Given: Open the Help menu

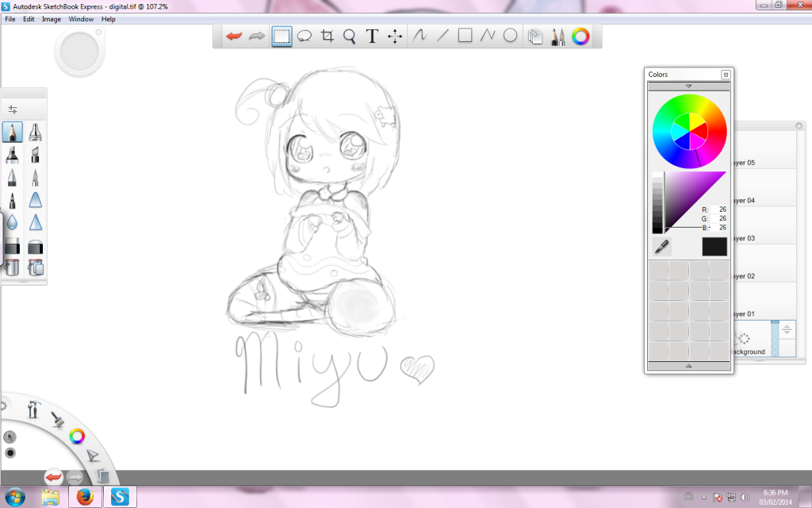Looking at the screenshot, I should (x=108, y=19).
